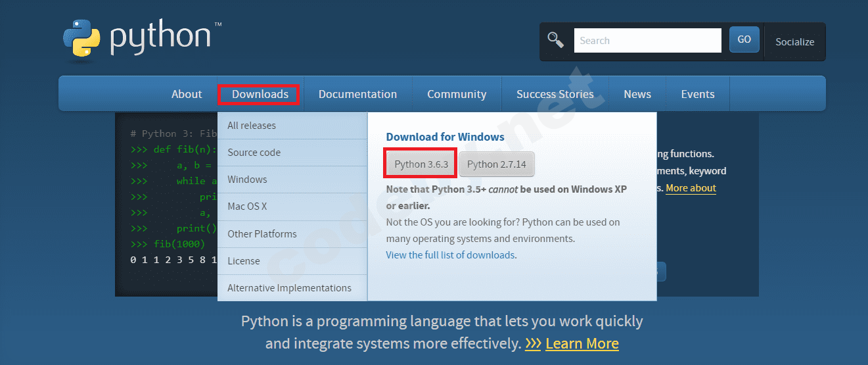The width and height of the screenshot is (868, 365).
Task: Open Alternative Implementations entry
Action: click(x=289, y=288)
